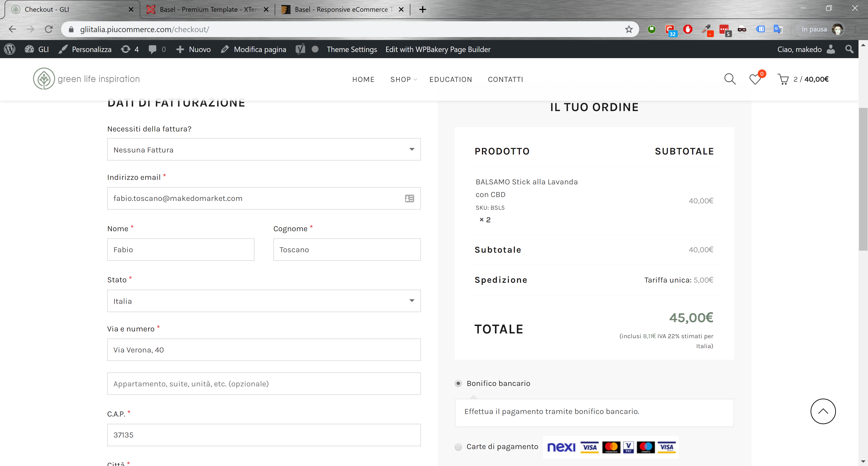Open the shopping cart showing 40,00€
868x466 pixels.
pos(803,79)
